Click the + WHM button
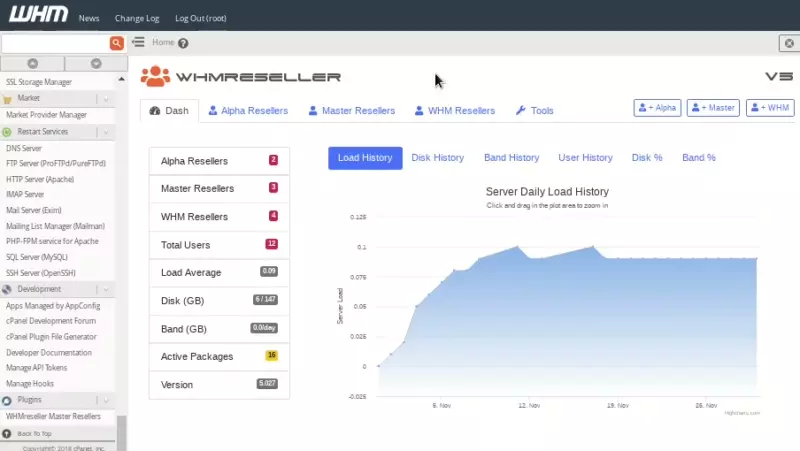The height and width of the screenshot is (451, 800). pos(770,108)
